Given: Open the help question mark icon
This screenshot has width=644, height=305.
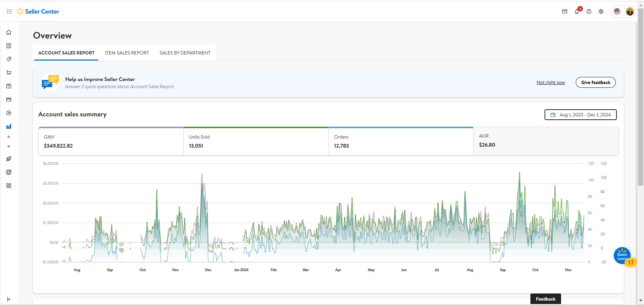Looking at the screenshot, I should pos(589,11).
